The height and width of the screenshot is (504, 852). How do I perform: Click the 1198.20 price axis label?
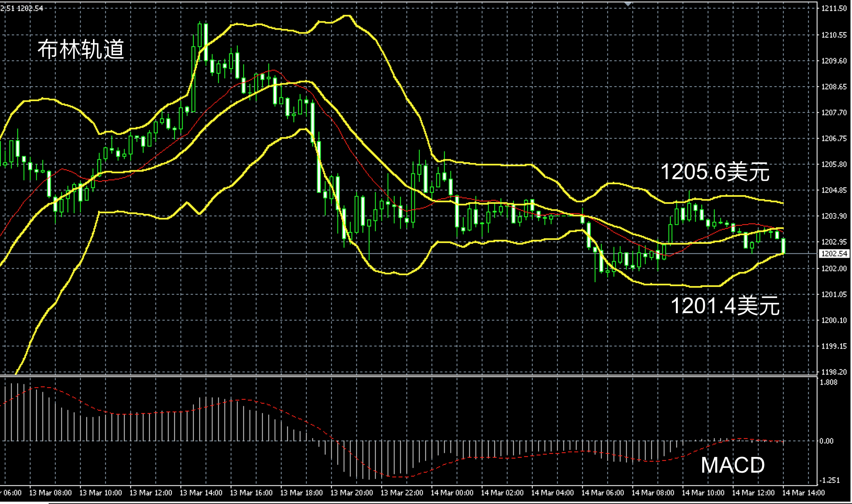coord(834,372)
